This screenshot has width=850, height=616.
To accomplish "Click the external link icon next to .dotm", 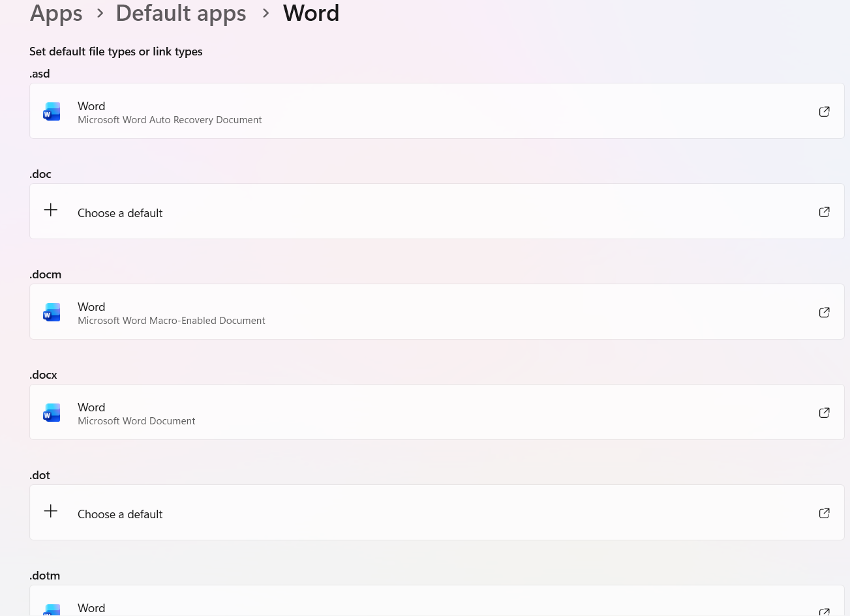I will pos(824,611).
